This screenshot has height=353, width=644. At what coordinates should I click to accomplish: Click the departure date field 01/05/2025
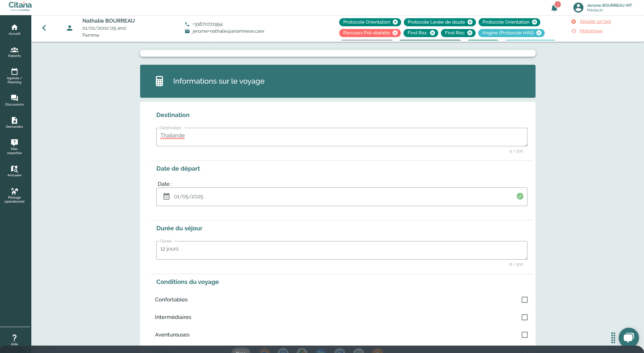(x=342, y=197)
